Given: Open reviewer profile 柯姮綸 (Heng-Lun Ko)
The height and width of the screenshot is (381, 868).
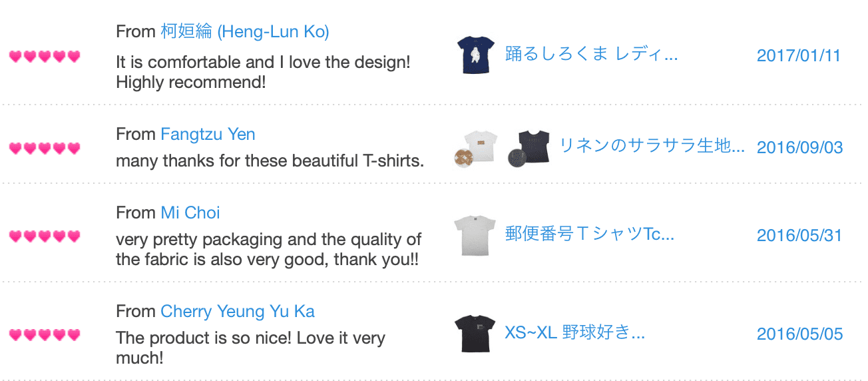Looking at the screenshot, I should pyautogui.click(x=245, y=31).
